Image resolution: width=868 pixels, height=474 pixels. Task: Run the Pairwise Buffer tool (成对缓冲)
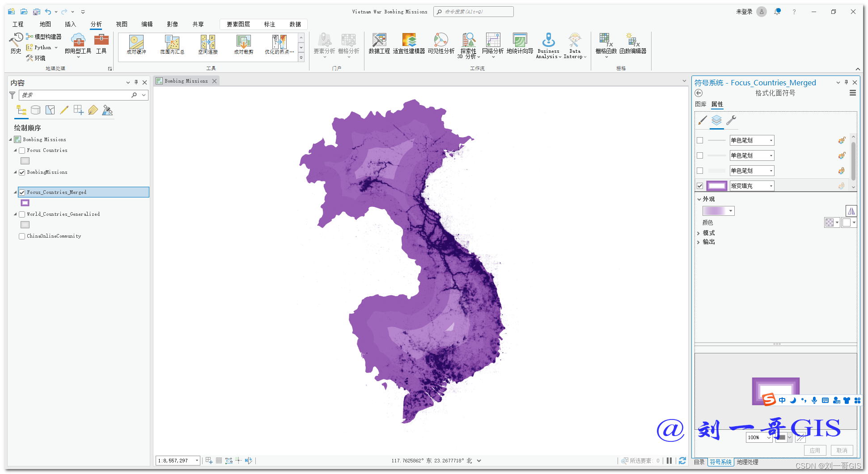click(x=136, y=45)
